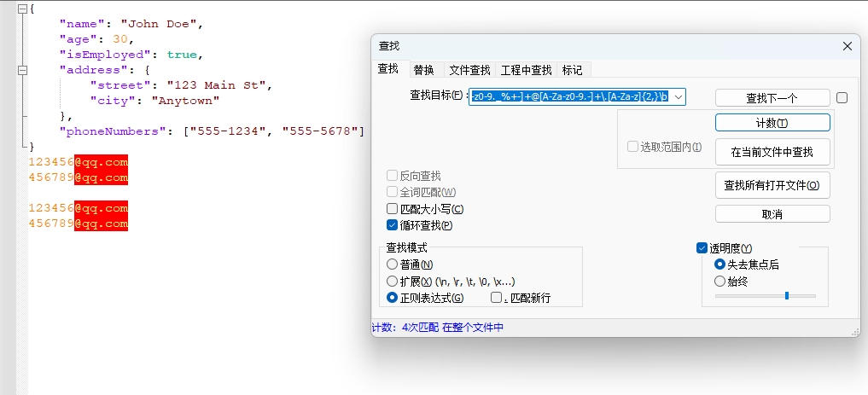Screen dimensions: 868x395
Task: Click the true value in the editor
Action: pos(182,55)
